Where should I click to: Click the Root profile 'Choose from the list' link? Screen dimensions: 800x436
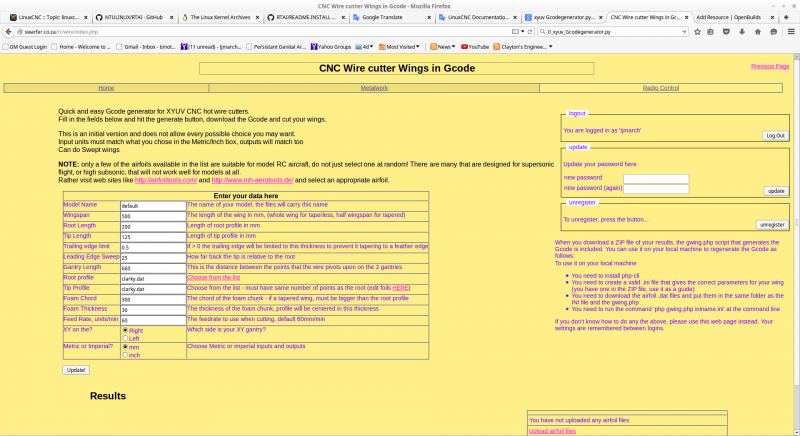pos(212,277)
